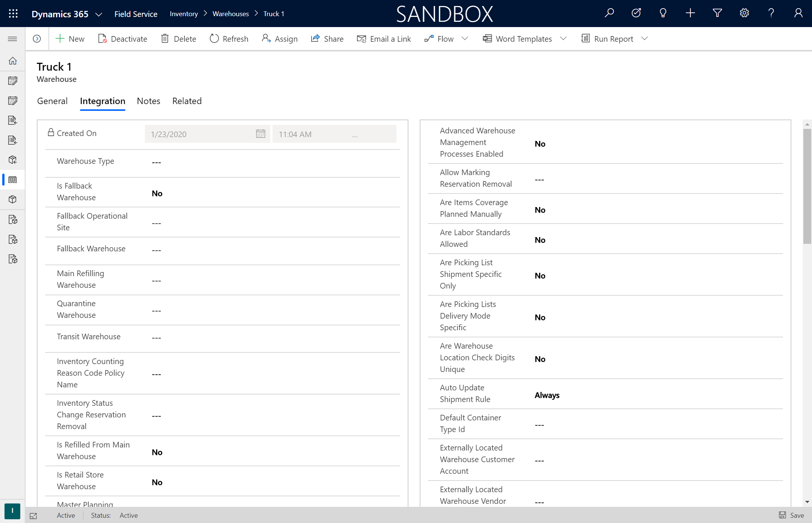
Task: Toggle Is Fallback Warehouse setting
Action: point(156,193)
